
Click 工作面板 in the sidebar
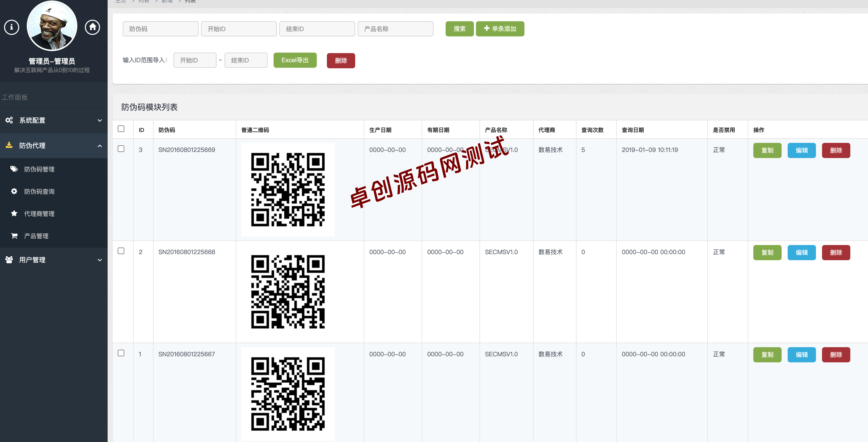[x=15, y=98]
